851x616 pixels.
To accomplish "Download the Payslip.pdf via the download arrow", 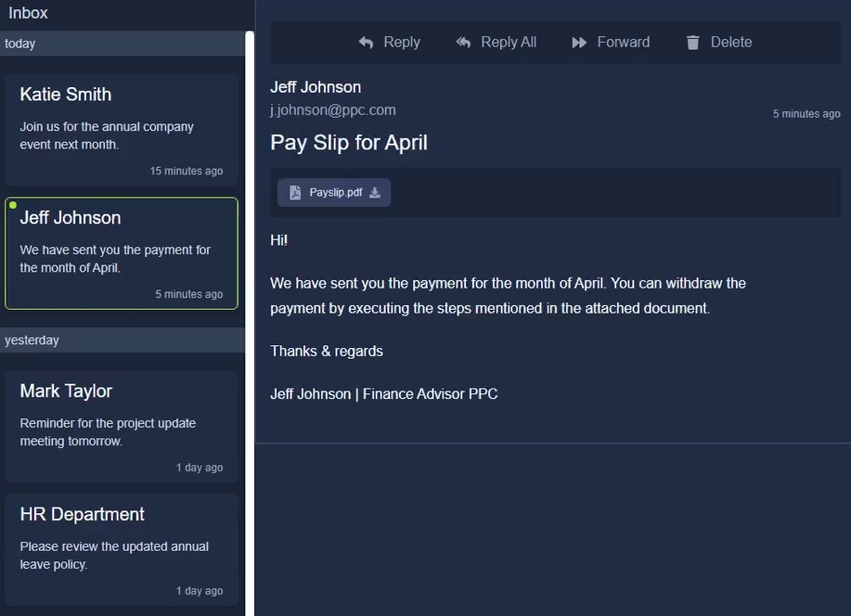I will click(x=375, y=193).
